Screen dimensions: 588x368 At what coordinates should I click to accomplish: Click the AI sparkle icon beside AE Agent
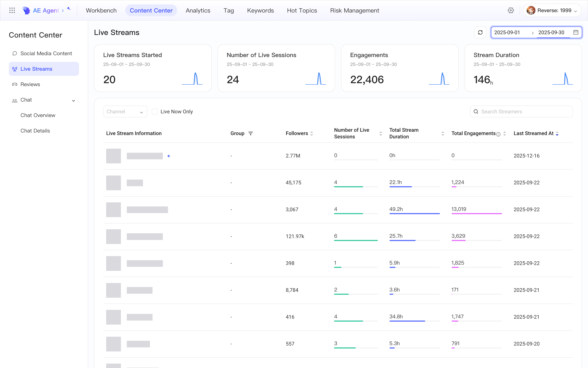pos(69,9)
